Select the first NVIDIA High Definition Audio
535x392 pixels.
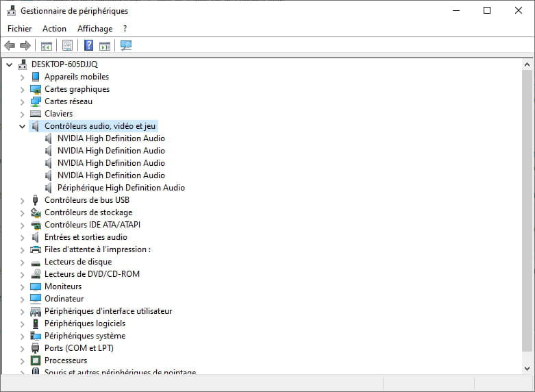(111, 138)
